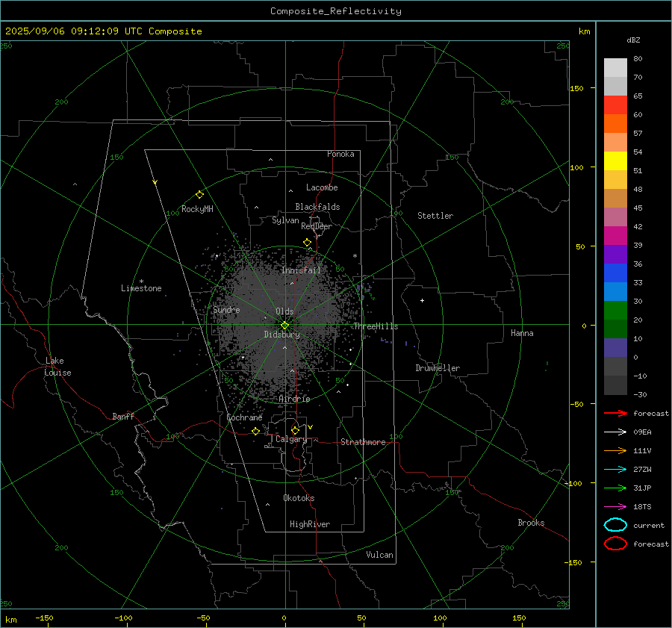Image resolution: width=672 pixels, height=628 pixels.
Task: Click the yellow diamond marker near RedDeer
Action: pyautogui.click(x=307, y=243)
